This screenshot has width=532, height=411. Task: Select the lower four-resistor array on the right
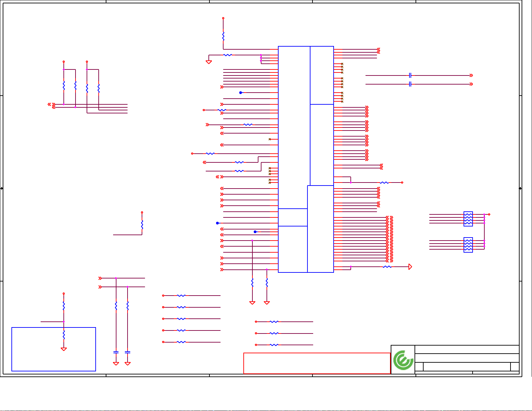[x=468, y=245]
